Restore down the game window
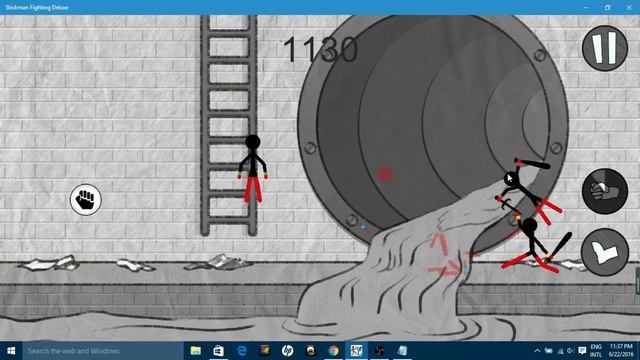 click(607, 7)
